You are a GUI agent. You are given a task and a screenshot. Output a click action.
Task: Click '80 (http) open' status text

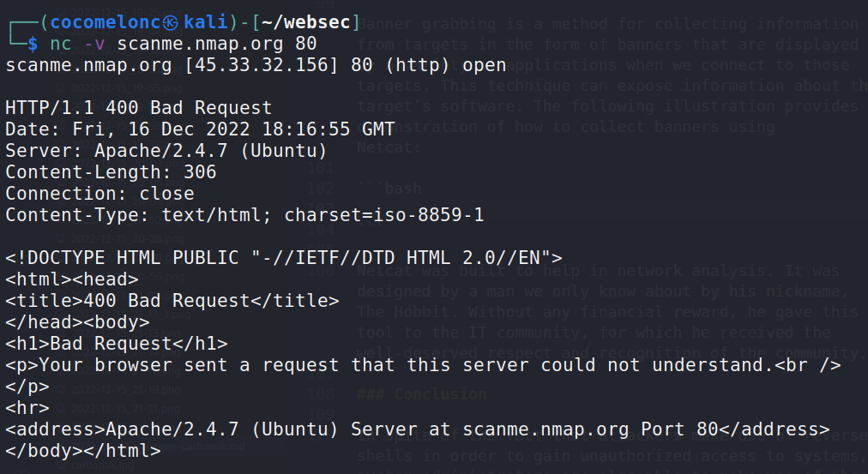(429, 65)
